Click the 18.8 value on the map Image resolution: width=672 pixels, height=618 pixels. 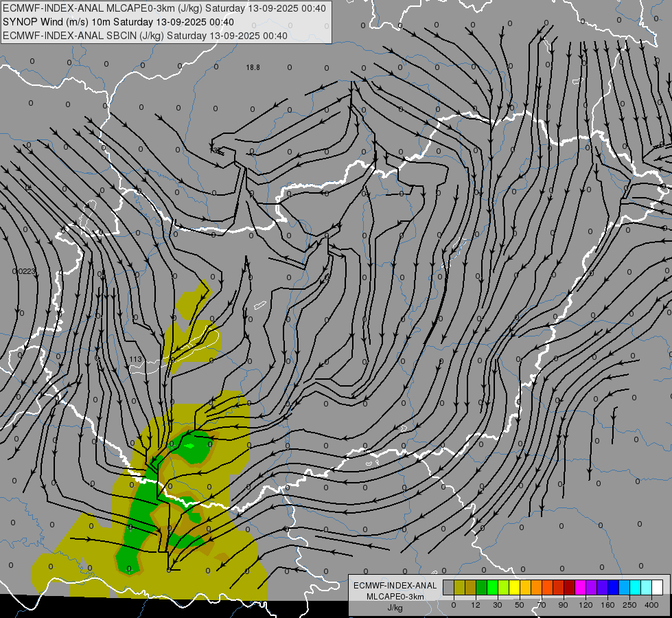(253, 67)
